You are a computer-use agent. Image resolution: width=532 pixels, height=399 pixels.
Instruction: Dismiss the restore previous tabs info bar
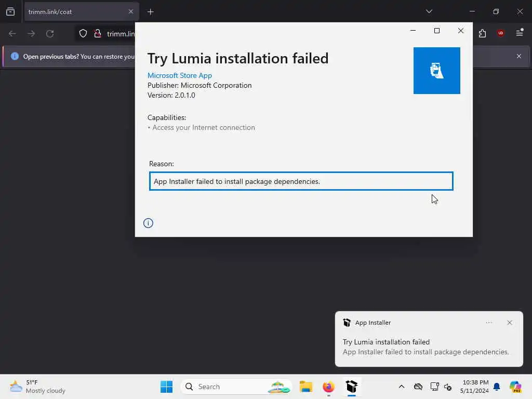(518, 56)
